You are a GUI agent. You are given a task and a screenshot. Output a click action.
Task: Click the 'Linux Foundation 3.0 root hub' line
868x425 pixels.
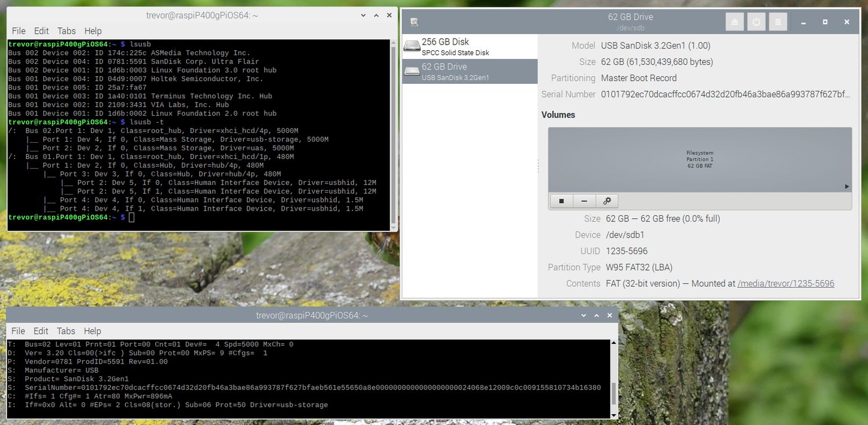pyautogui.click(x=142, y=70)
